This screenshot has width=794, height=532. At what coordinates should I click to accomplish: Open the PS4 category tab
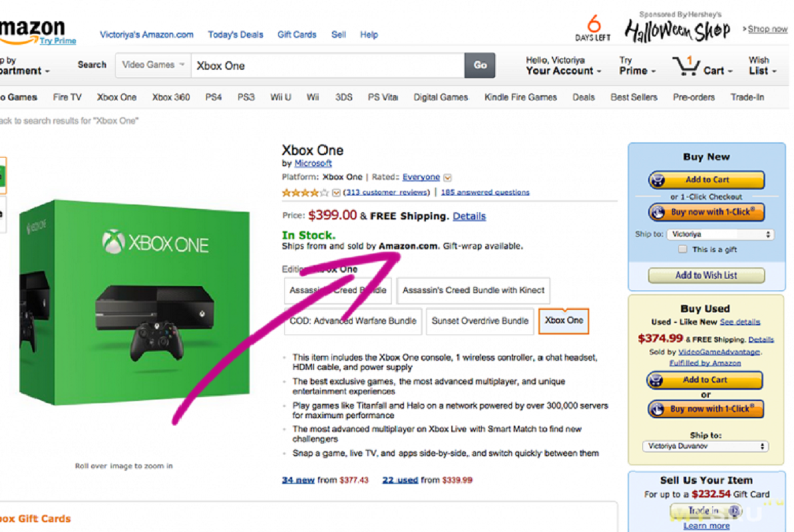[213, 97]
